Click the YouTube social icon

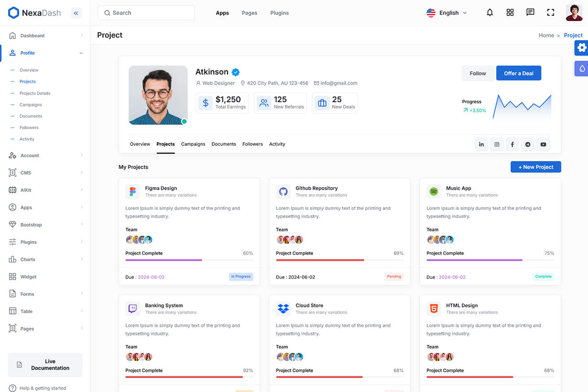click(543, 144)
